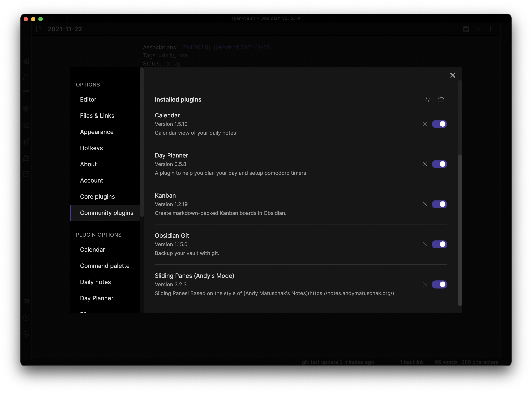This screenshot has width=532, height=393.
Task: Open Daily notes plugin options
Action: [x=95, y=282]
